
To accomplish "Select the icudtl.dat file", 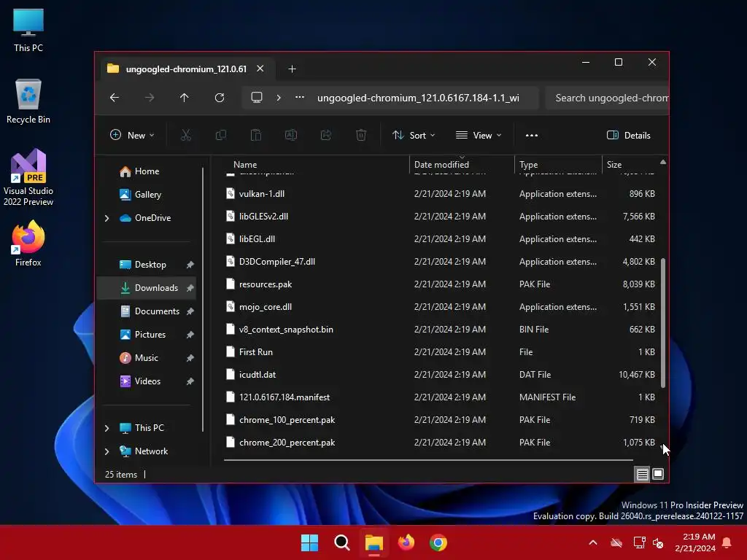I will [x=441, y=375].
